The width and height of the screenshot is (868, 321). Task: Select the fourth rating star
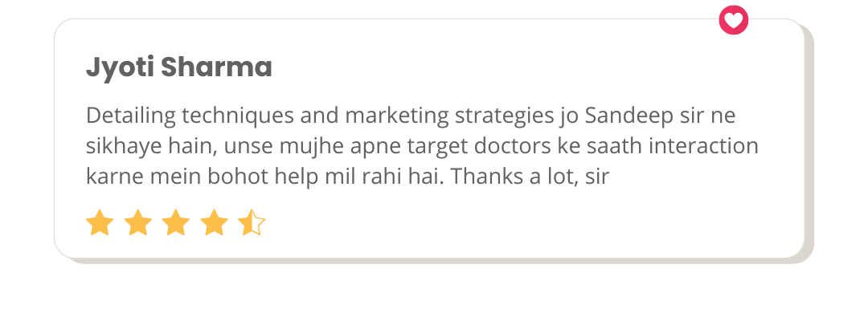click(215, 222)
